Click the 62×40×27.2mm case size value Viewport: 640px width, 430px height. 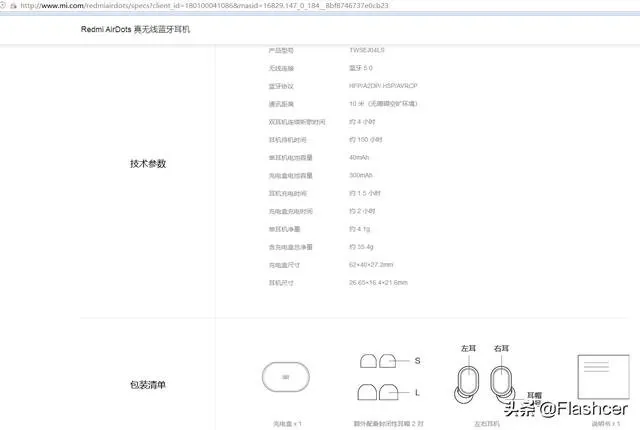pos(371,265)
